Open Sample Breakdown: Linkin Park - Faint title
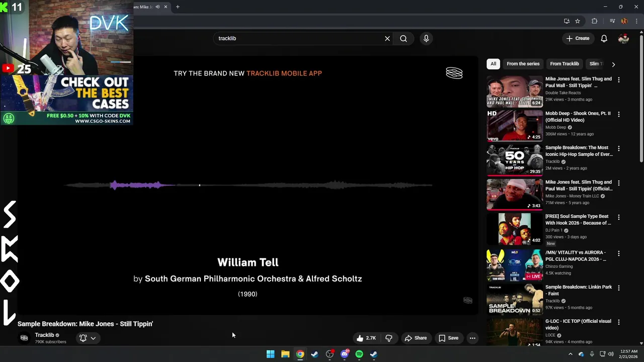This screenshot has width=644, height=362. coord(579,290)
